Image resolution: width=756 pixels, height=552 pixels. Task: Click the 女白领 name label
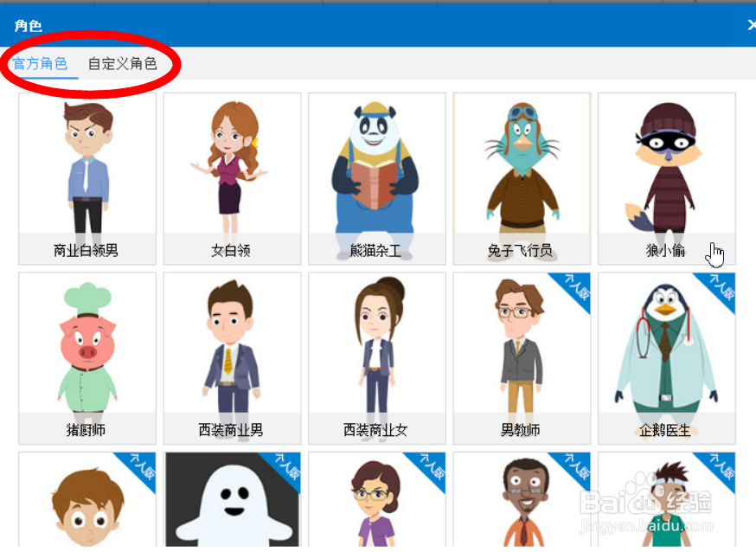point(230,250)
